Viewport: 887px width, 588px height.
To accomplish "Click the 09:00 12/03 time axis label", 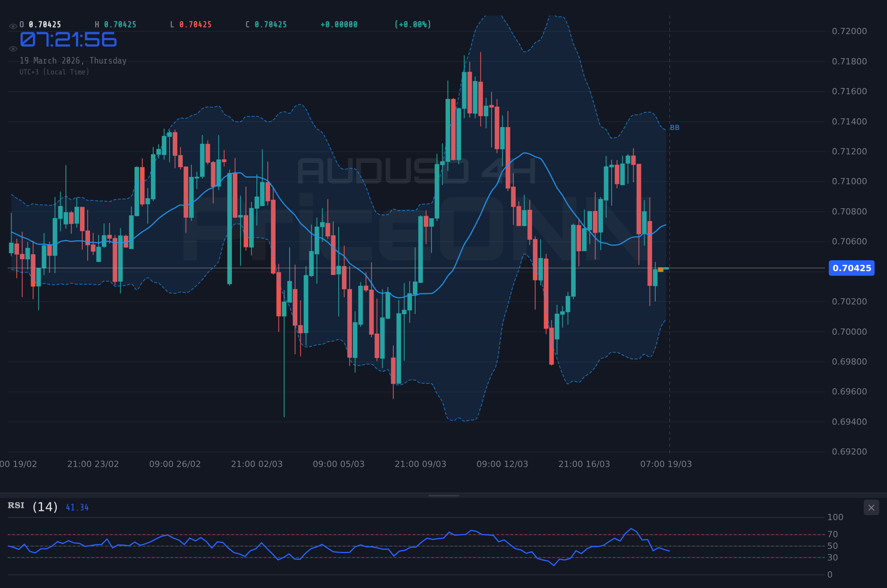I will (x=502, y=463).
